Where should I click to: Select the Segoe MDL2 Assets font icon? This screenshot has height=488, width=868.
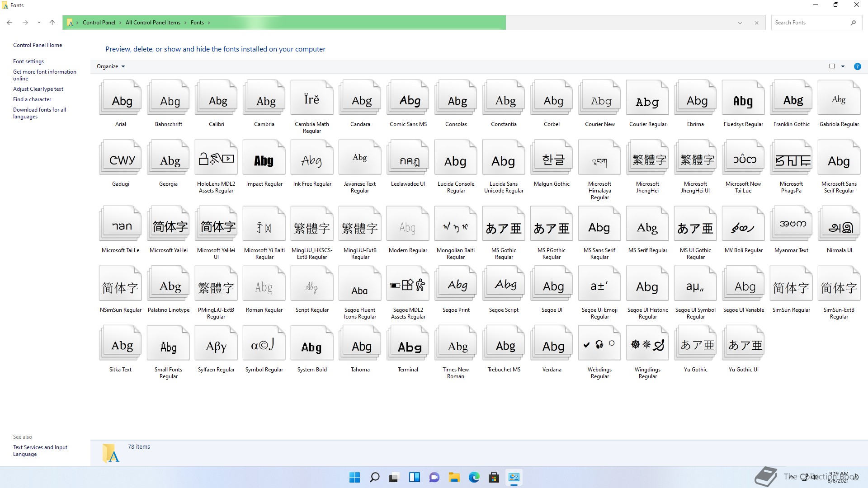pos(408,284)
